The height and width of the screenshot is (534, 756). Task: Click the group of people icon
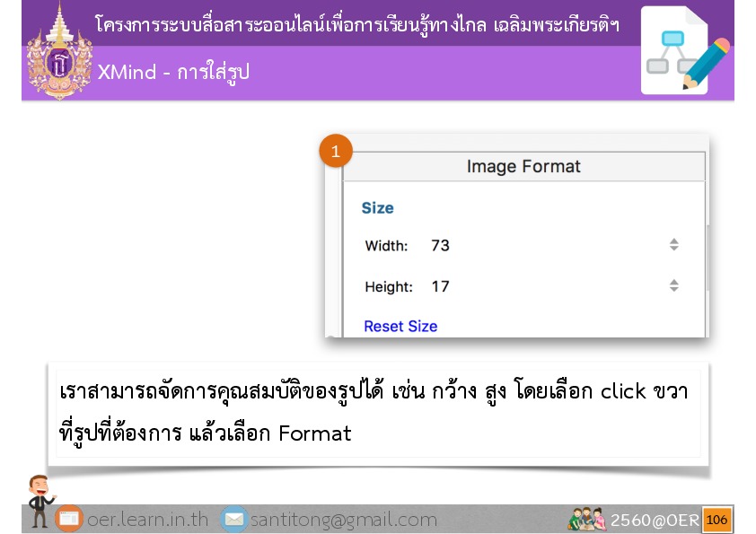click(586, 520)
